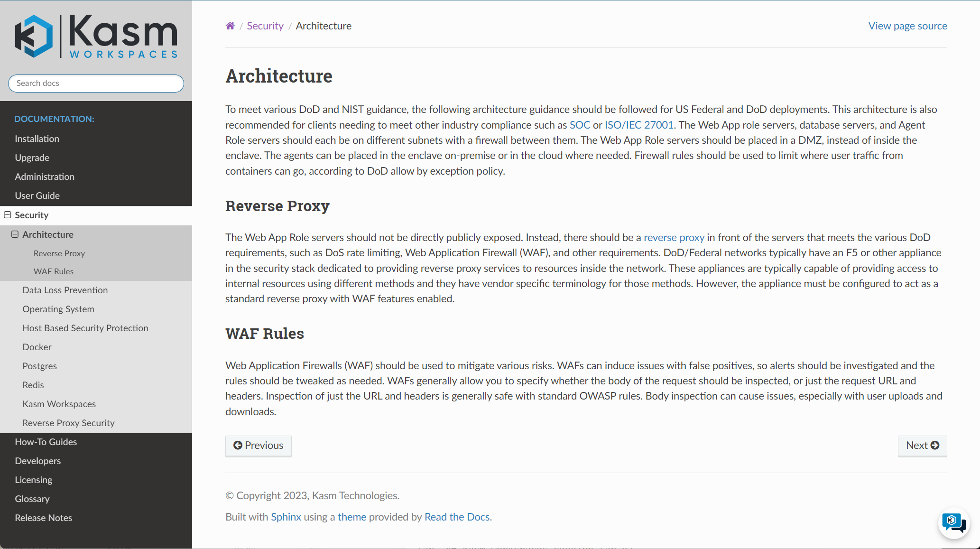Open the Installation documentation section

click(x=37, y=139)
